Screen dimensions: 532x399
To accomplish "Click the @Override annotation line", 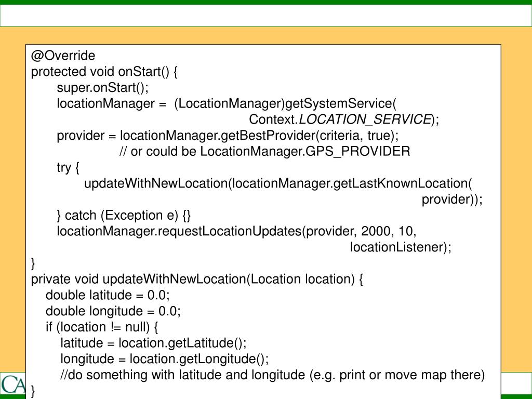I will point(63,56).
